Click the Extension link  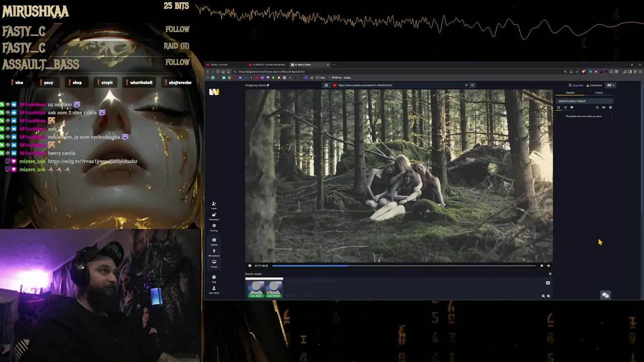594,85
